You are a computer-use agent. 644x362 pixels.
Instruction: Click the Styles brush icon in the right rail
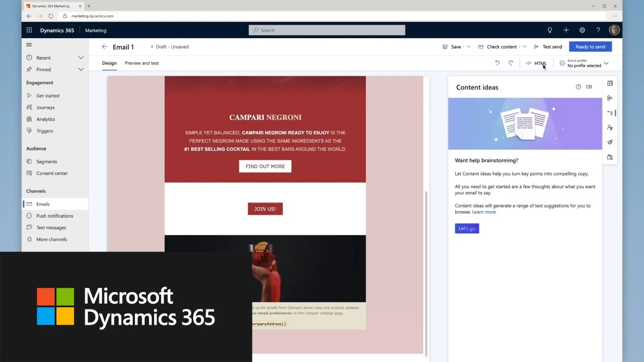click(x=610, y=142)
